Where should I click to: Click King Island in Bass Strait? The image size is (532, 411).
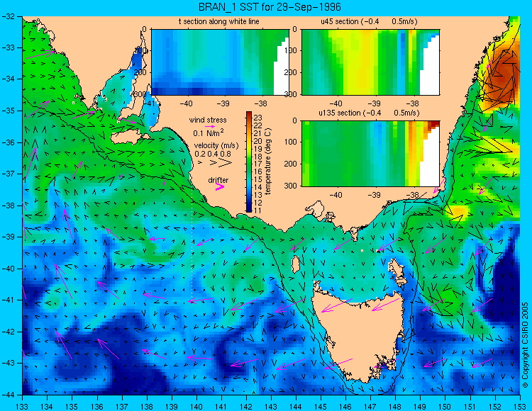[296, 264]
